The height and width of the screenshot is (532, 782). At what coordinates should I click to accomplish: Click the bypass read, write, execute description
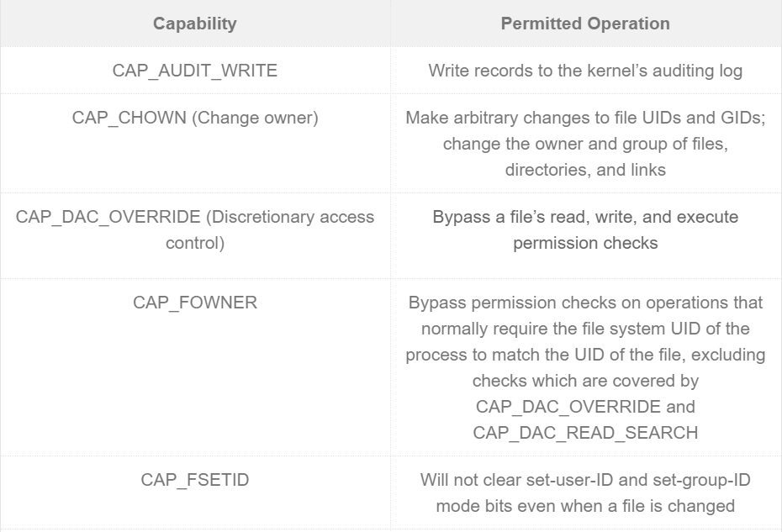585,229
